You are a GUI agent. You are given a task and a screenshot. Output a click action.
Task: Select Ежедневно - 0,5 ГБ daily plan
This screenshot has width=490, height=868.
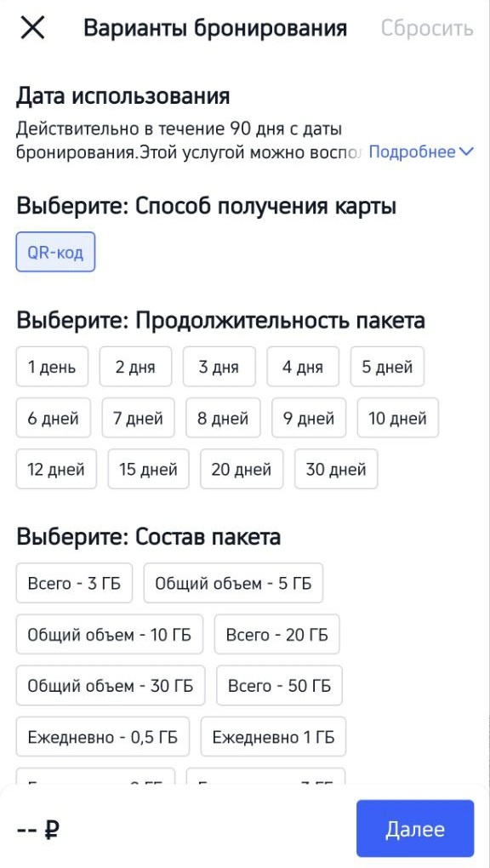point(102,737)
